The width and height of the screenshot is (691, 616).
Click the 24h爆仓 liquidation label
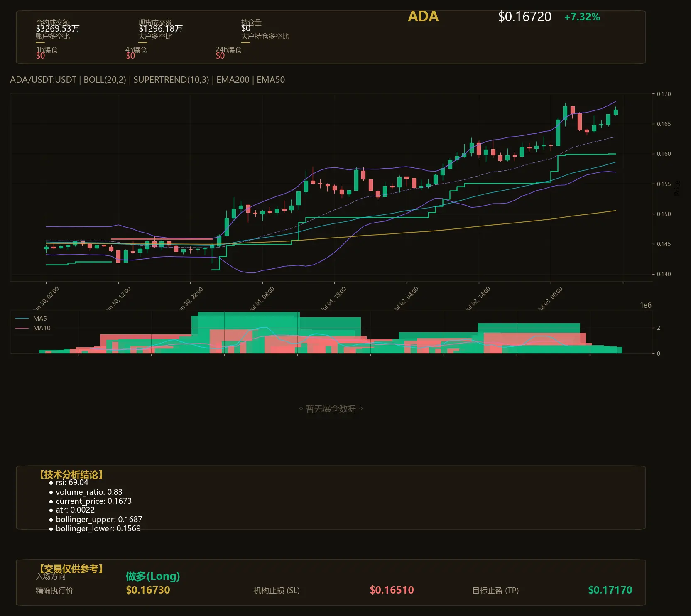pyautogui.click(x=228, y=50)
